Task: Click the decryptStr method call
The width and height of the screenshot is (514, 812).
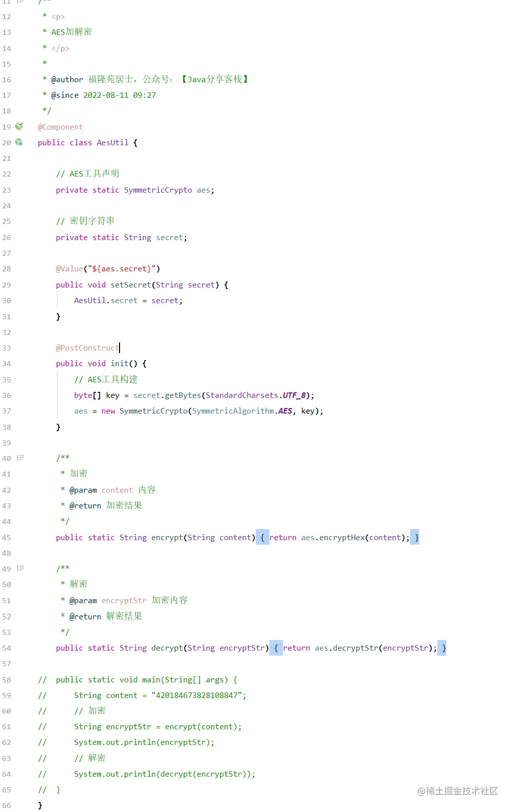Action: click(x=356, y=648)
